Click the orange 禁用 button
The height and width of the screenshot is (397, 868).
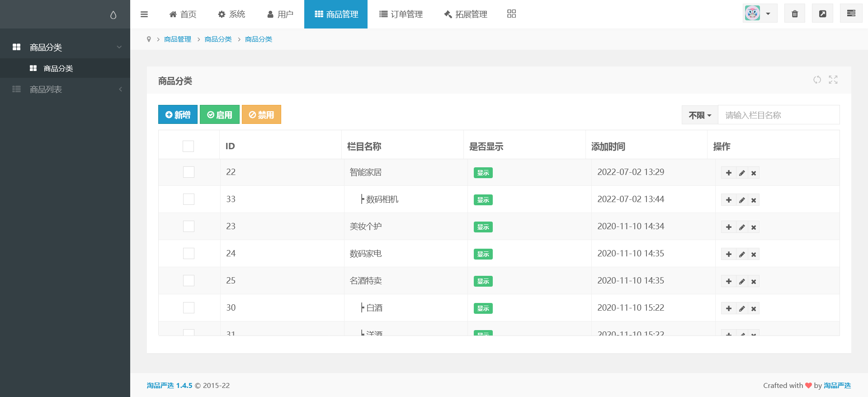[x=261, y=115]
